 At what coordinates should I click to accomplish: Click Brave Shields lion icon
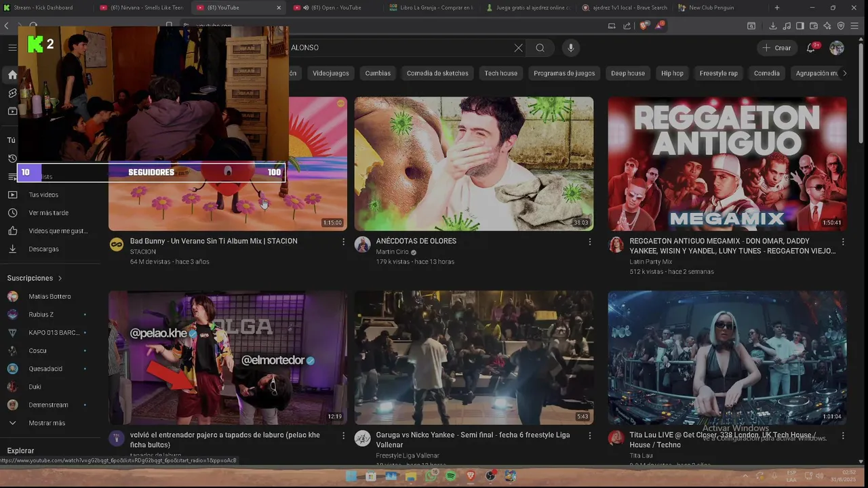[x=644, y=26]
